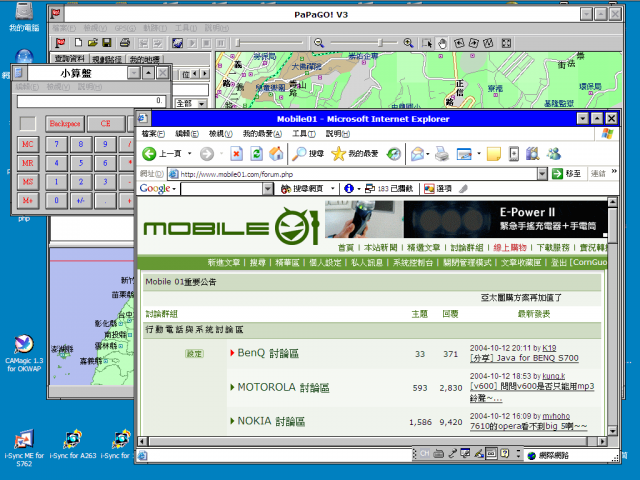Click PaPaGO zoom level slider handle
Screen dimensions: 640x480
[x=380, y=42]
